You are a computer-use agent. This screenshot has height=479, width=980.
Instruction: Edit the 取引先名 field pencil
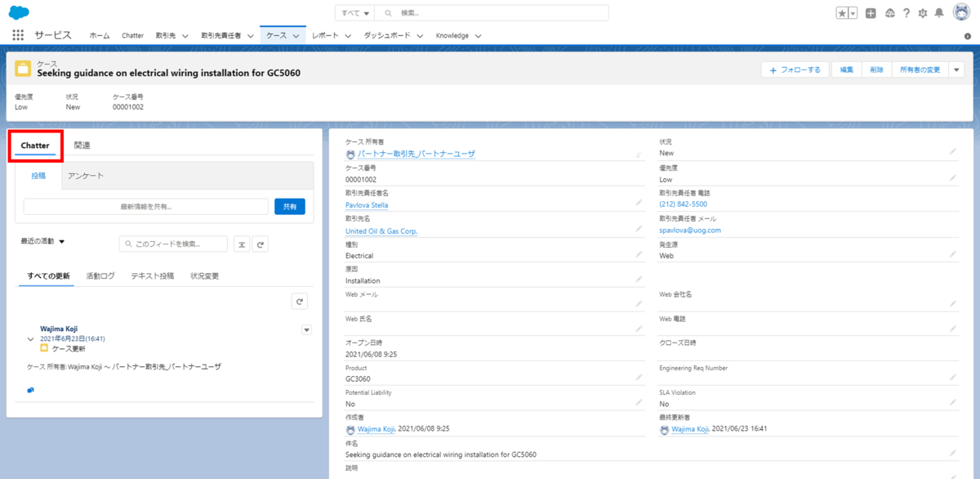pos(639,229)
